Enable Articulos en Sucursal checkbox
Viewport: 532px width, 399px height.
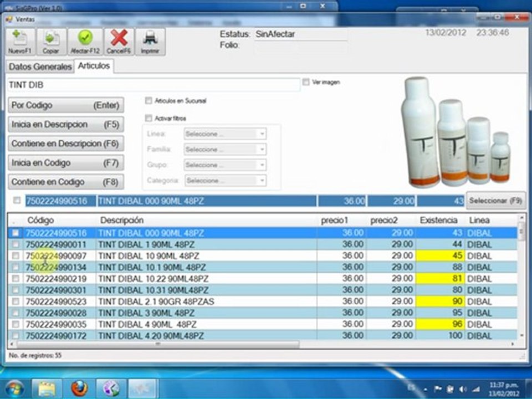(149, 101)
